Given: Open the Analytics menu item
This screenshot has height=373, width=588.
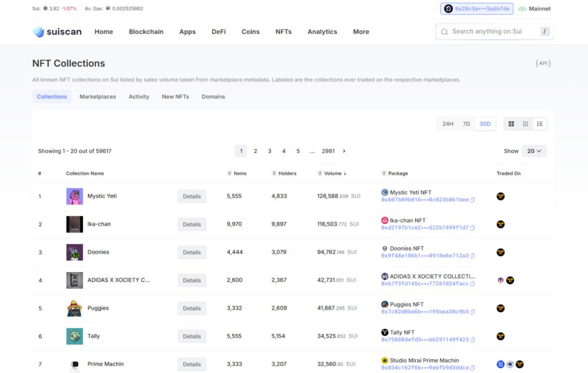Looking at the screenshot, I should pos(322,32).
